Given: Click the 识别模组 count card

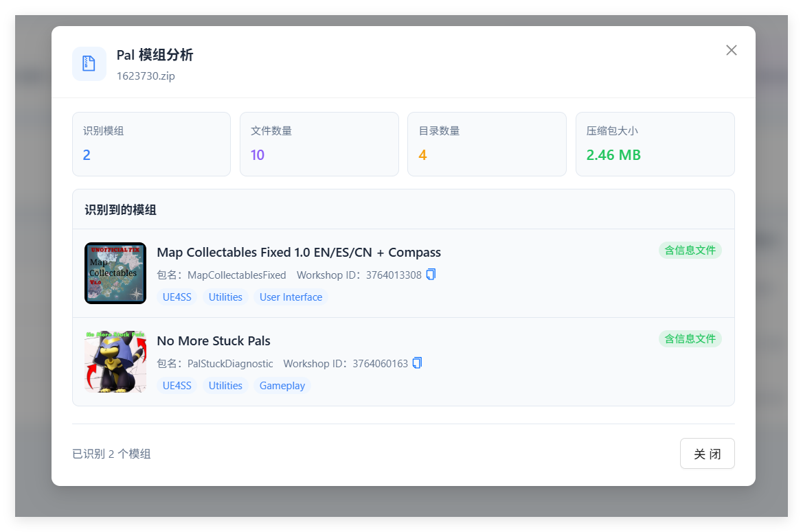Looking at the screenshot, I should click(152, 144).
